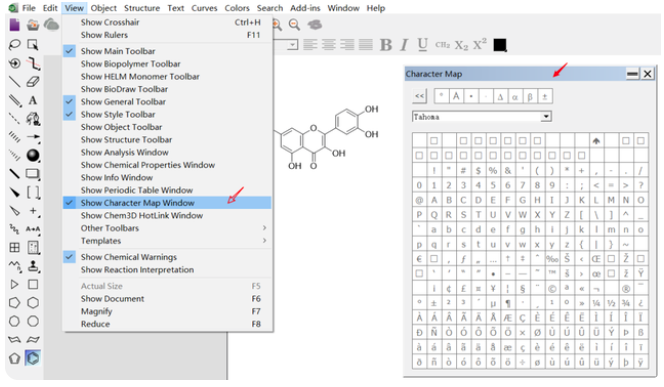Image resolution: width=664 pixels, height=387 pixels.
Task: Insert recent degree character
Action: tap(441, 97)
